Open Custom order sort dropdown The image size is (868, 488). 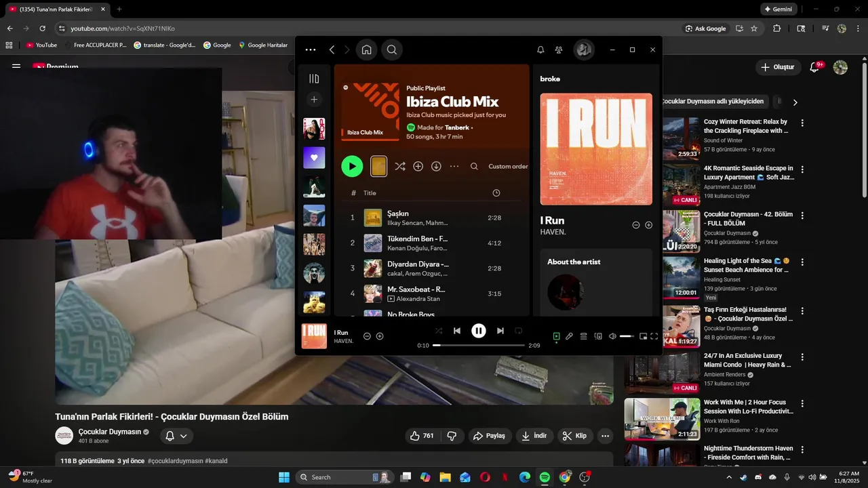(508, 166)
